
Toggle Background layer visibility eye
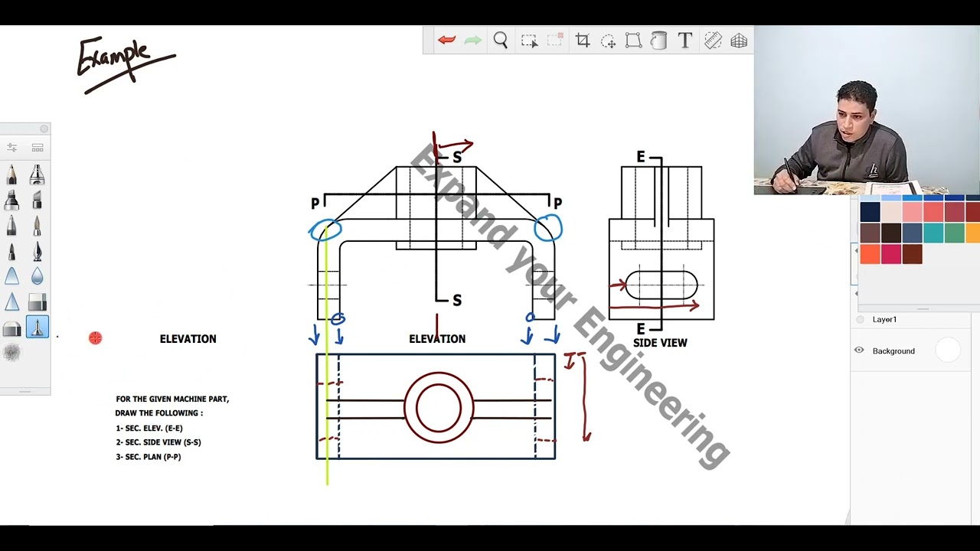tap(859, 350)
